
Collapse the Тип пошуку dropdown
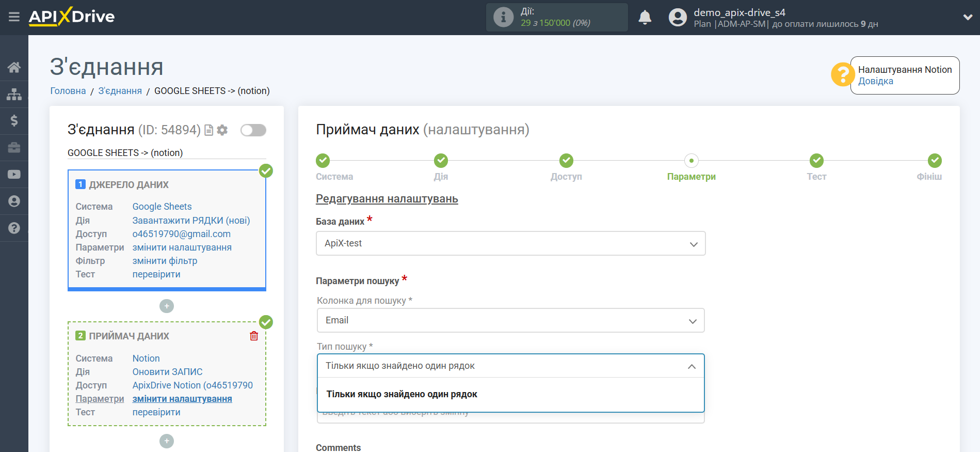pyautogui.click(x=510, y=366)
